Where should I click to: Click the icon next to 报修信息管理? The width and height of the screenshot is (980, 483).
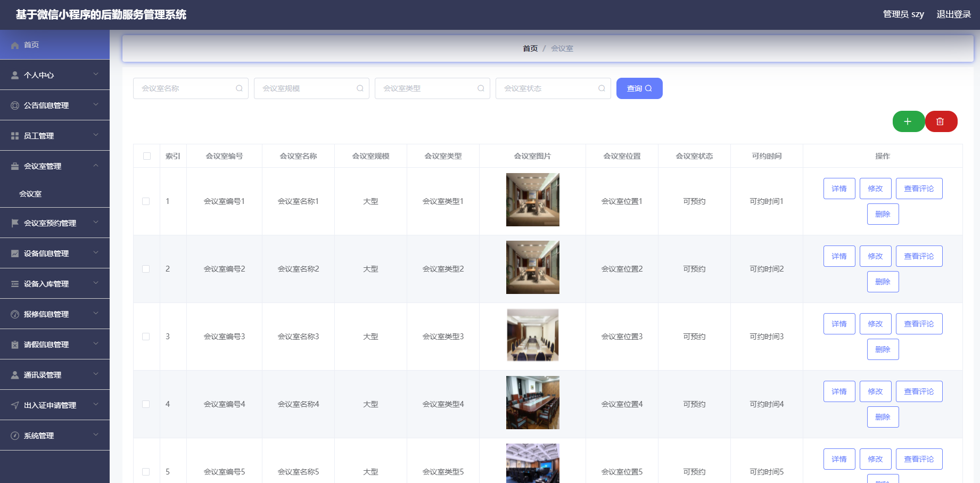click(15, 314)
